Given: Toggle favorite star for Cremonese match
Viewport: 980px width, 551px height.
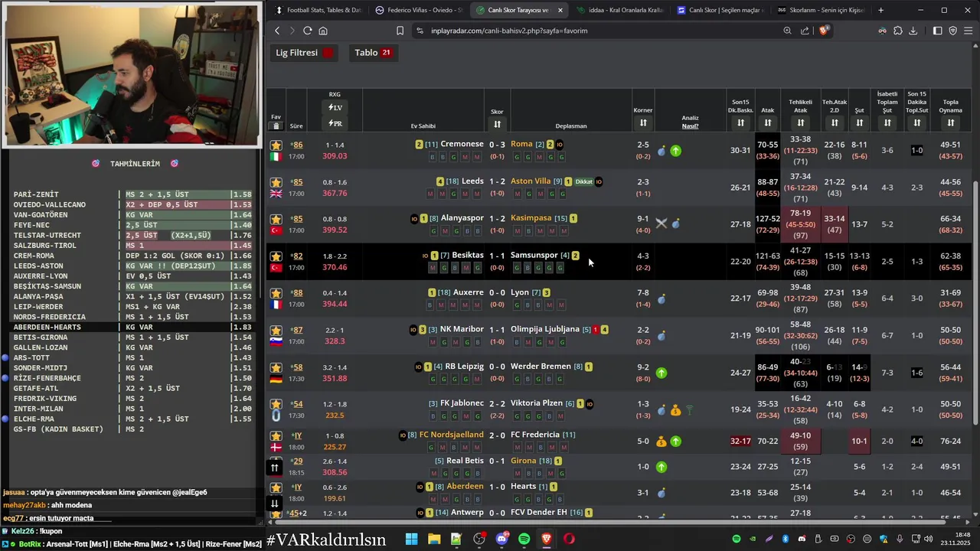Looking at the screenshot, I should point(276,145).
